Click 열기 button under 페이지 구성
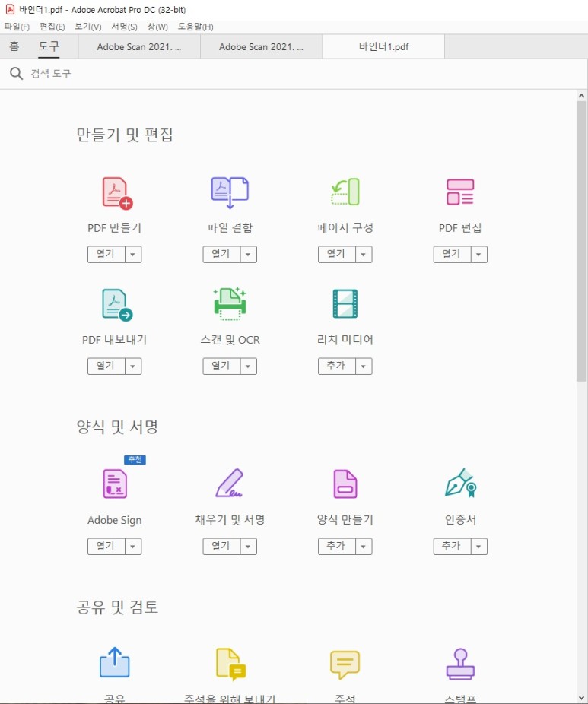Screen dimensions: 588x704 pyautogui.click(x=337, y=255)
